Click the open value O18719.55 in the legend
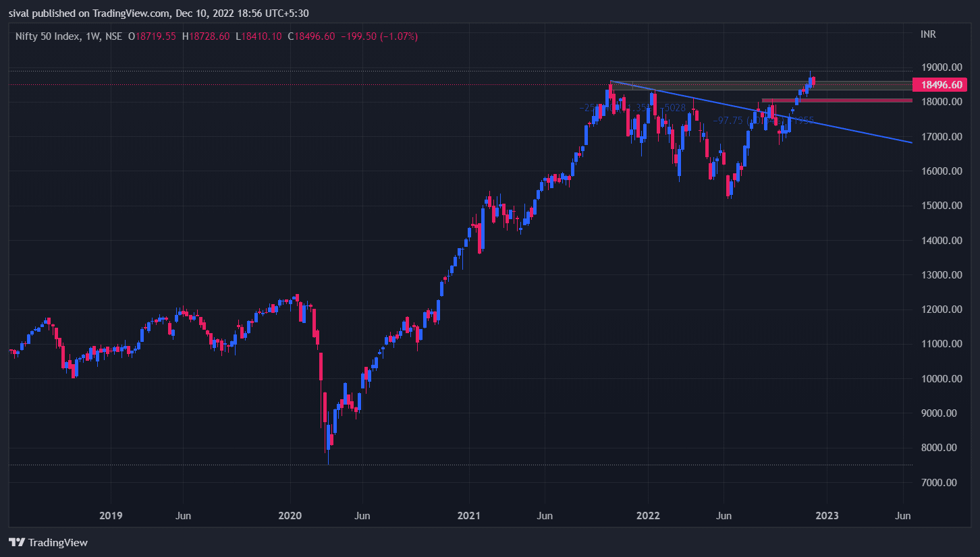The height and width of the screenshot is (557, 980). point(151,36)
